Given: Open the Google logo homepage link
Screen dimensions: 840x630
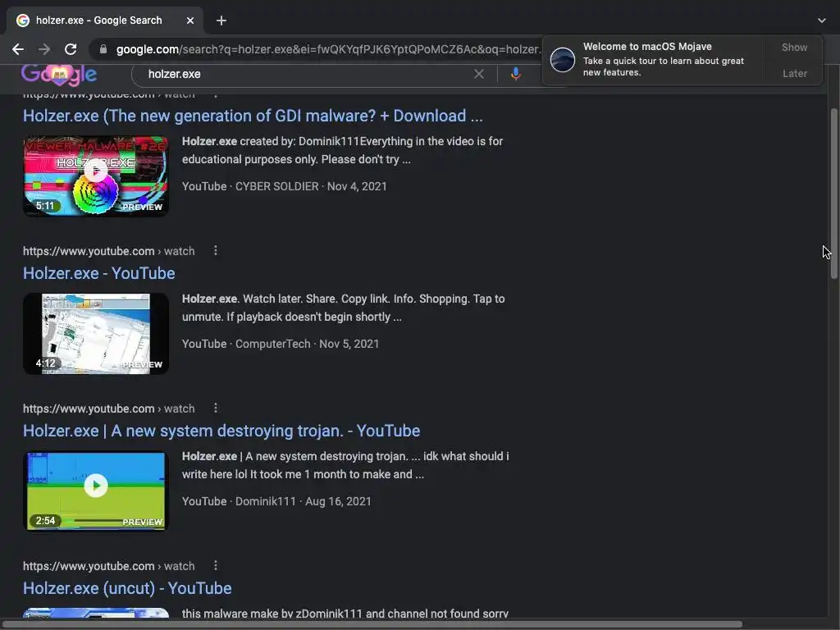Looking at the screenshot, I should [59, 75].
